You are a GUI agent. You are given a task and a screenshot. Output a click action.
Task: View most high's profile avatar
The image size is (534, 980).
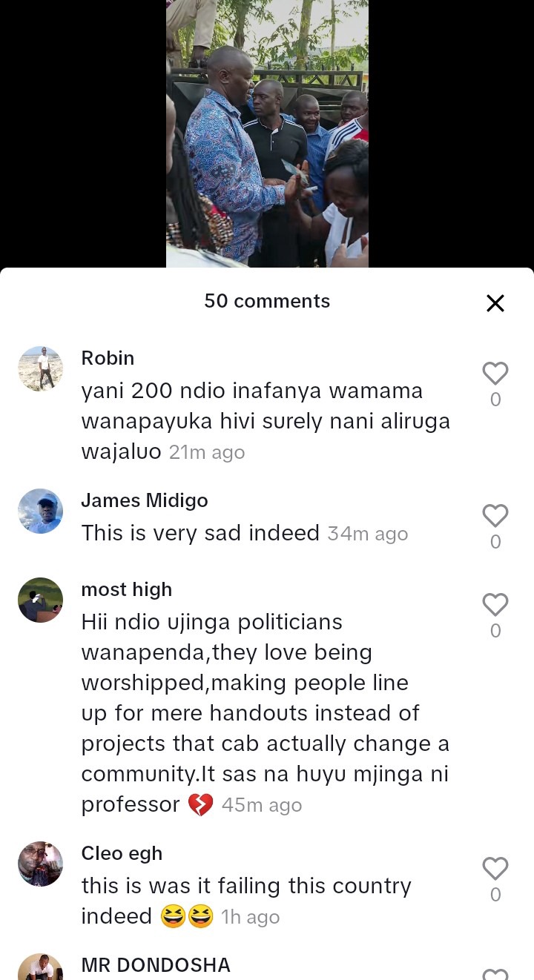coord(40,600)
